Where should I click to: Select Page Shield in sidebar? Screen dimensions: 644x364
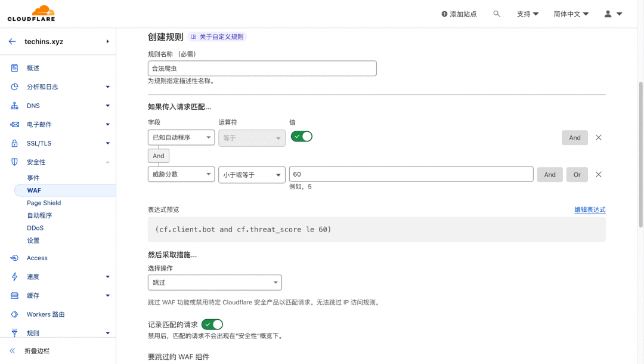pyautogui.click(x=44, y=203)
